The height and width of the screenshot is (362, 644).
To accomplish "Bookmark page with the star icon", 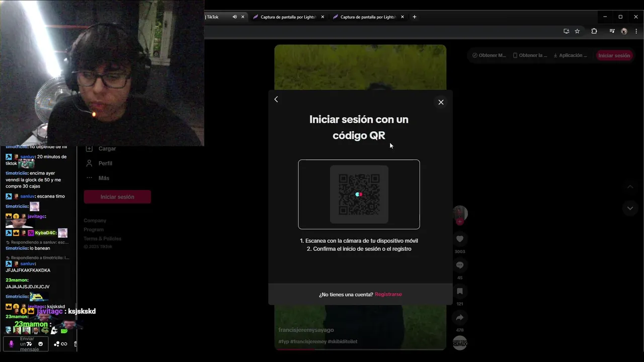I will (x=577, y=31).
